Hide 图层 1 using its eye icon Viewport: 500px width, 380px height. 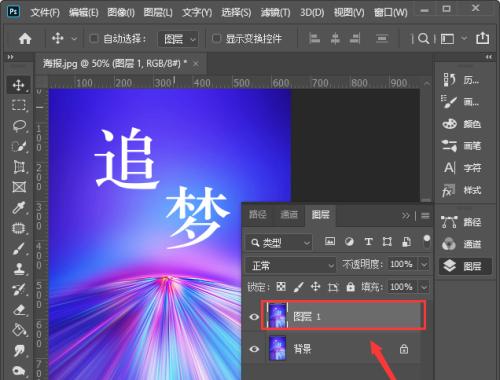[254, 316]
